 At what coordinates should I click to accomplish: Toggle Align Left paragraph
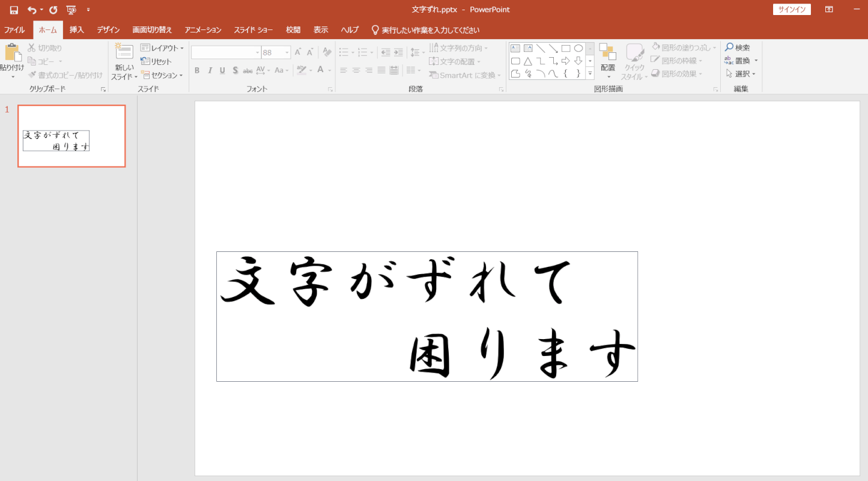[344, 70]
